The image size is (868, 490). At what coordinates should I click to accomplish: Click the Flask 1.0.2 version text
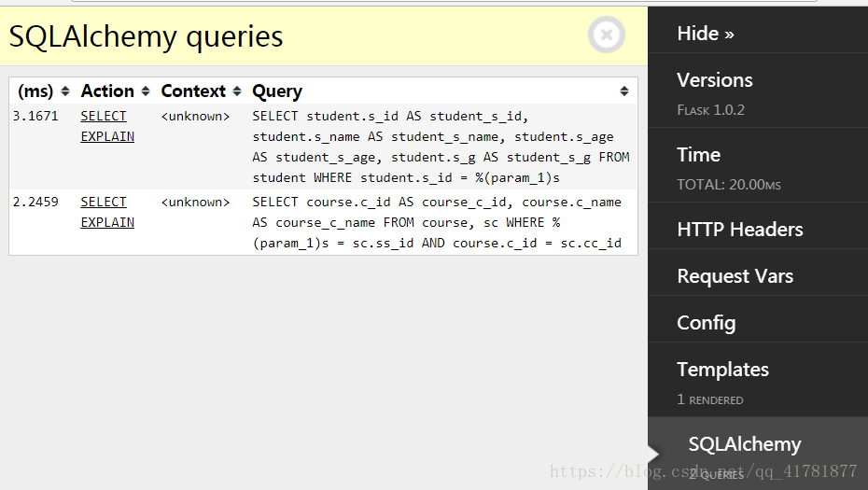tap(711, 110)
